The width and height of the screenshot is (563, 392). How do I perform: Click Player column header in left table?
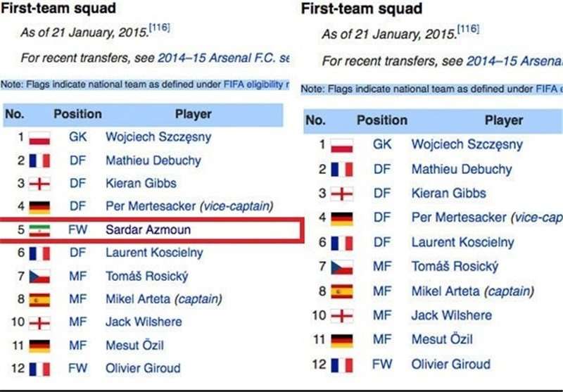click(x=193, y=114)
